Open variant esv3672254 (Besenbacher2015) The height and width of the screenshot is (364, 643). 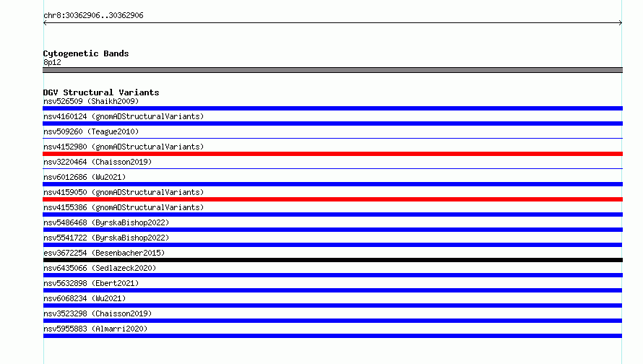click(x=104, y=253)
